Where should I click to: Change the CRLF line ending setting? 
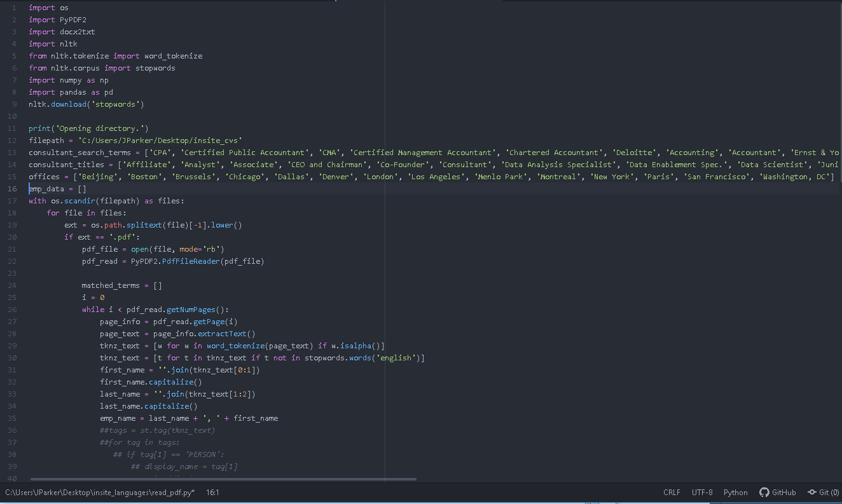[672, 493]
